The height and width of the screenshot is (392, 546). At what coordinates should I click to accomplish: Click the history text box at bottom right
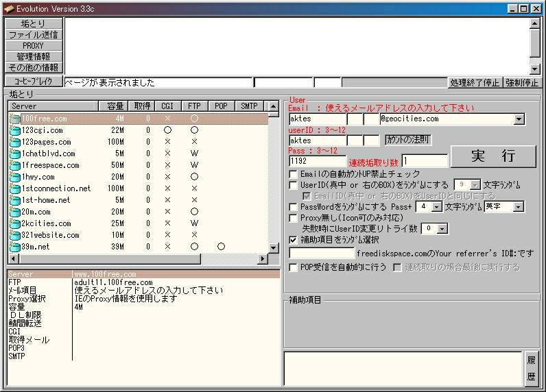pos(403,369)
